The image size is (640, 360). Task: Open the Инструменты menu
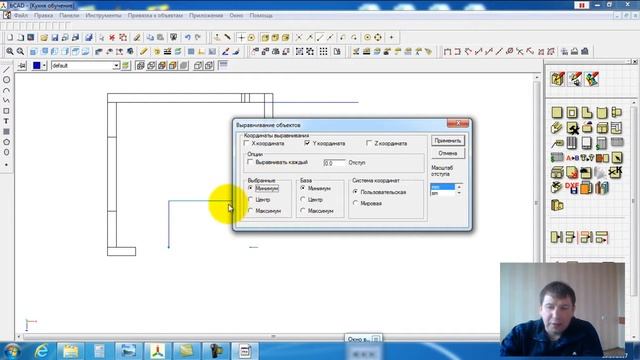pyautogui.click(x=103, y=16)
